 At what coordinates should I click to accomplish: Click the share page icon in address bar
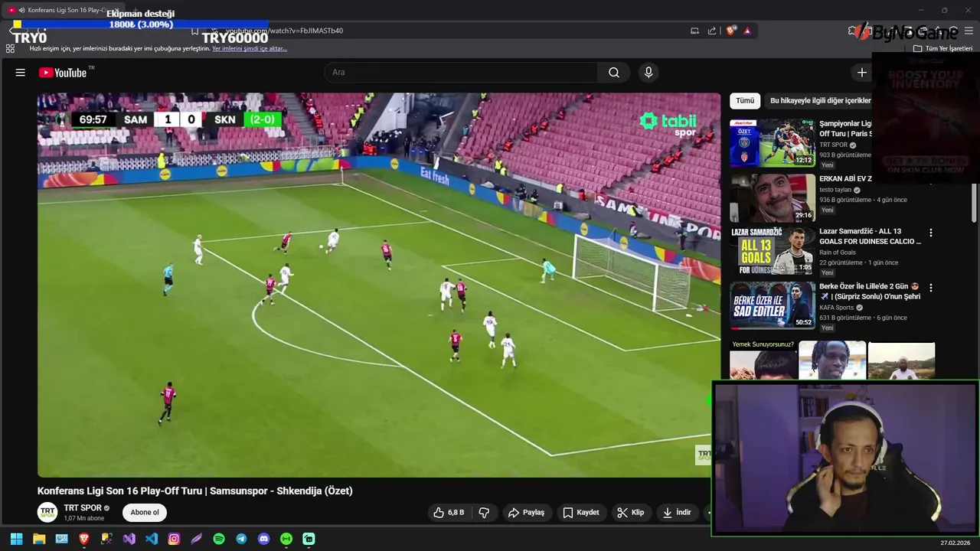(x=712, y=31)
